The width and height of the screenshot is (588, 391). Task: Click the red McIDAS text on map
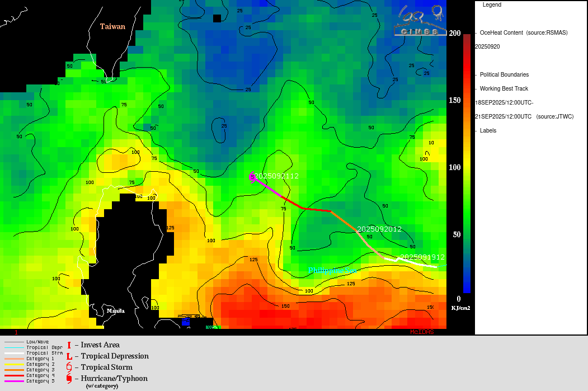[421, 332]
